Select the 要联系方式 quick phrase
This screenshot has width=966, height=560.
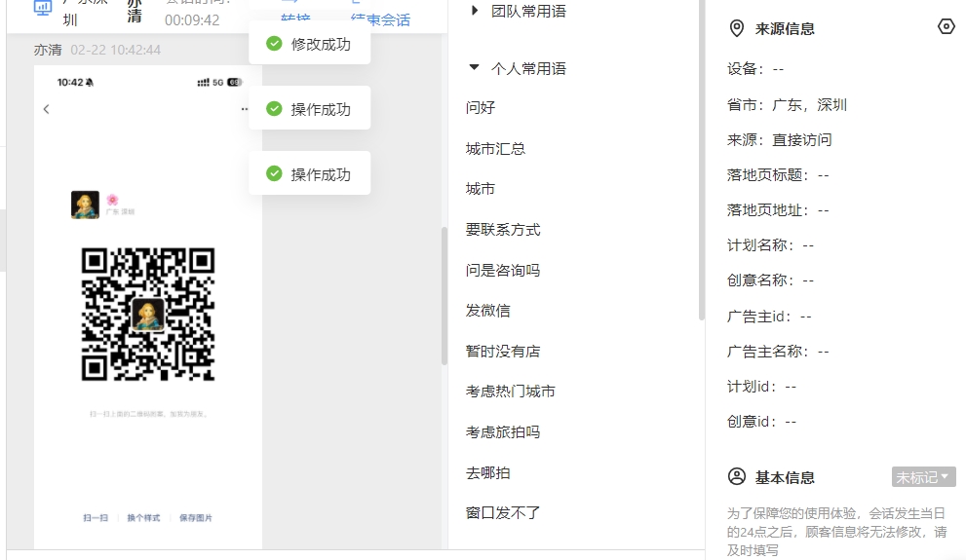click(x=503, y=230)
